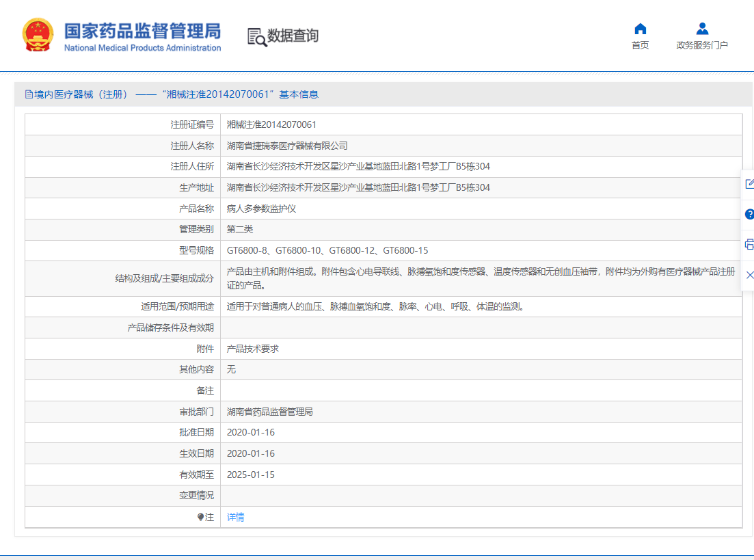Click 政务服务门户 label
Viewport: 754px width, 560px height.
click(702, 45)
